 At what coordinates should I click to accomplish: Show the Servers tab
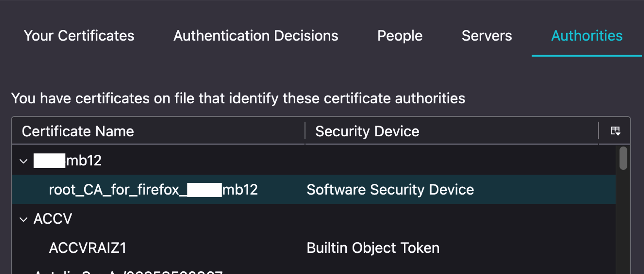pos(486,36)
